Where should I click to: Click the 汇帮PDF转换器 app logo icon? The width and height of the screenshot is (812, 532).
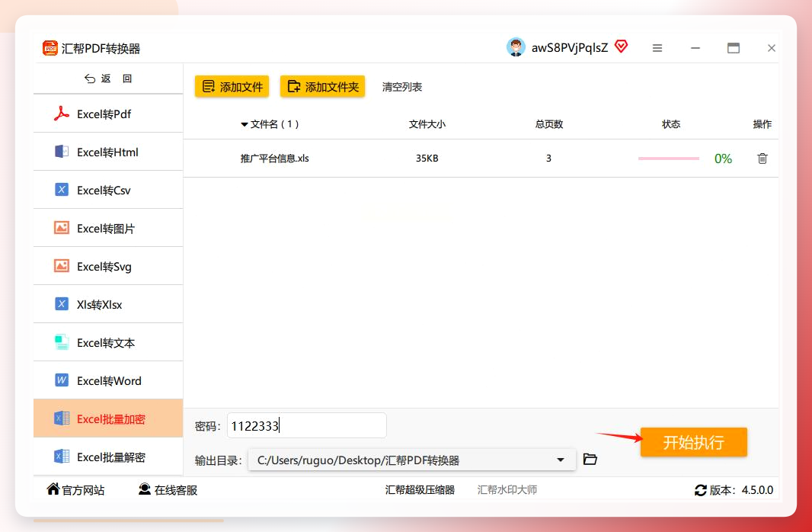[50, 48]
